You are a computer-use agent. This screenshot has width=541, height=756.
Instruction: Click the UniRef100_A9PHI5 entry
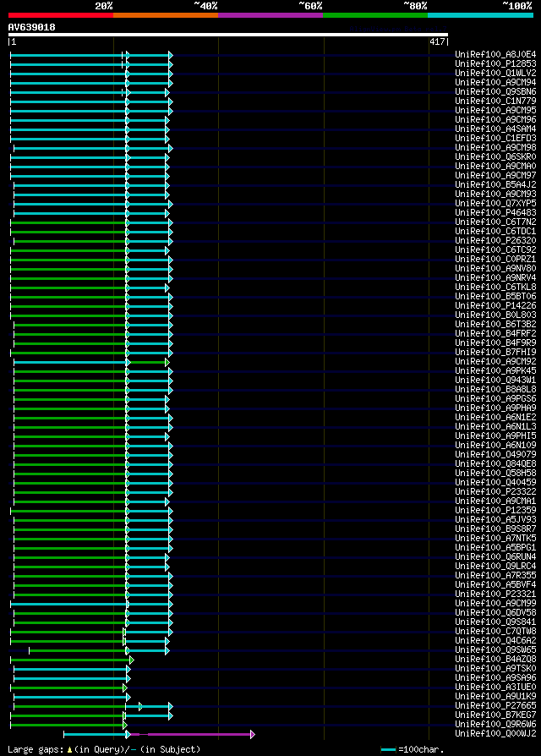495,436
